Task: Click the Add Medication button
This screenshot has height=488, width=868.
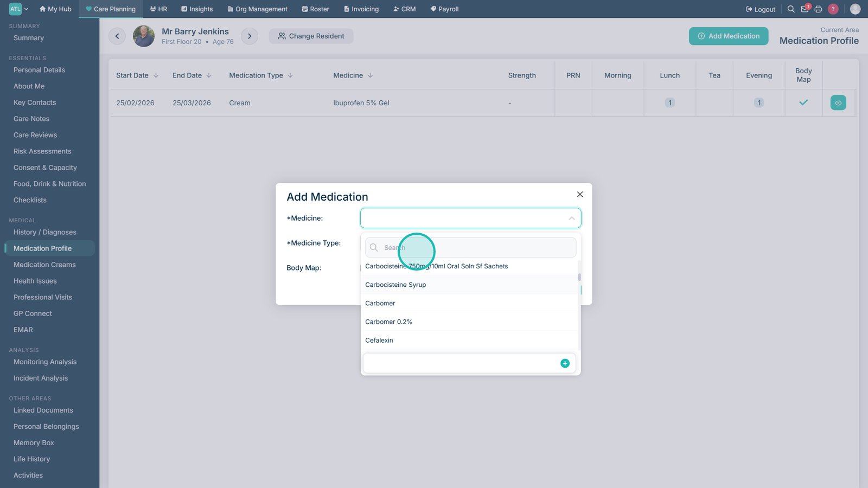Action: pyautogui.click(x=729, y=36)
